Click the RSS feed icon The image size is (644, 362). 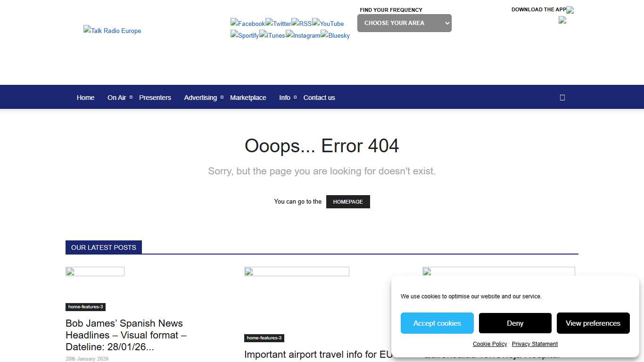point(301,24)
